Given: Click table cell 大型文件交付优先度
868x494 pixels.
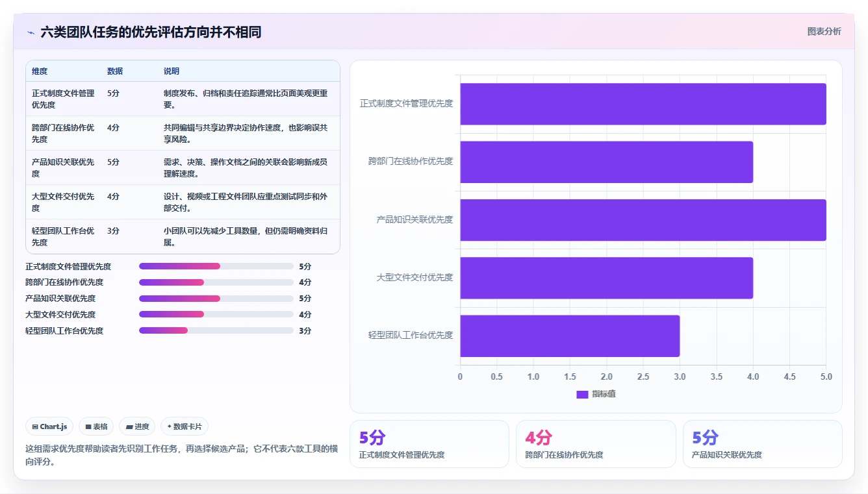Looking at the screenshot, I should click(x=63, y=202).
